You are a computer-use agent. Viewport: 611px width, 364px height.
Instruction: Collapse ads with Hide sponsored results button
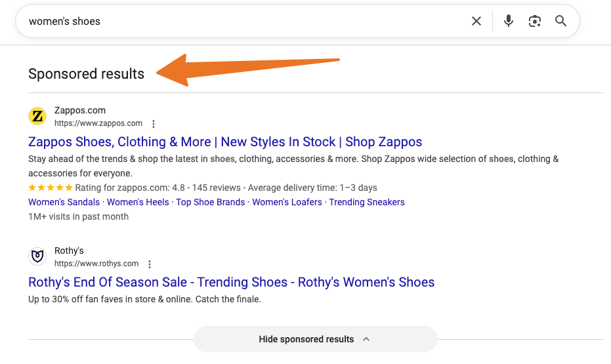315,339
